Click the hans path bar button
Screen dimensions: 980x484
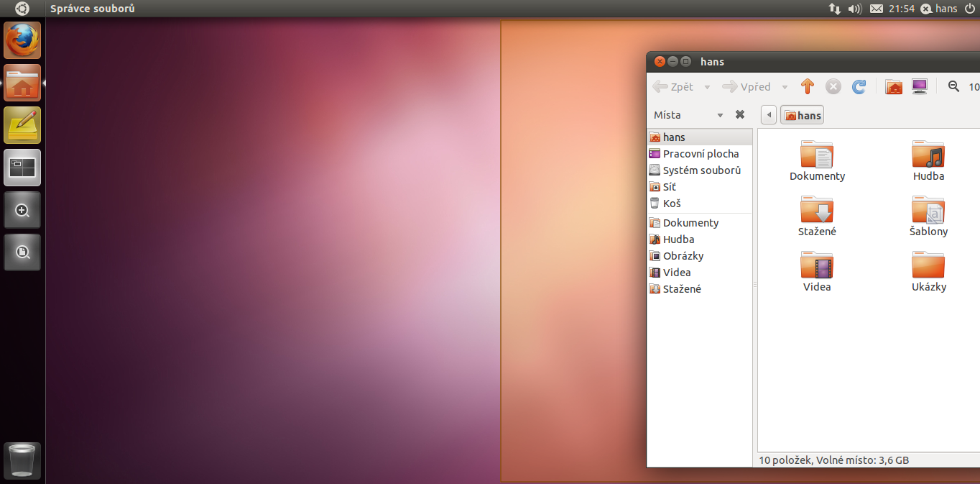pyautogui.click(x=802, y=115)
